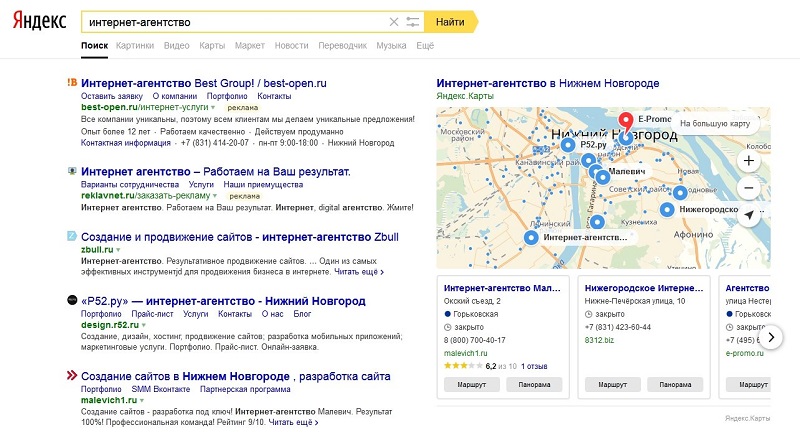Zoom out on the map
Screen dimensions: 800x437
[748, 188]
